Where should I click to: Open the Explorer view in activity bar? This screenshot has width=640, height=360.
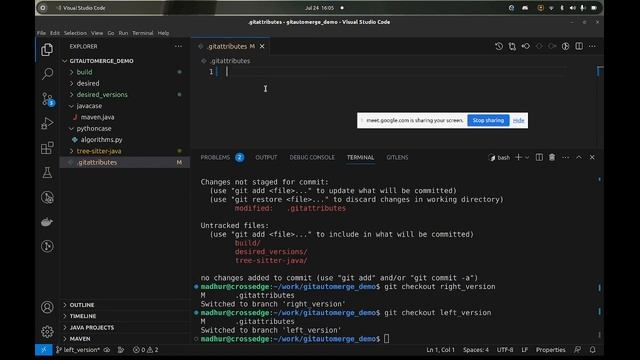point(47,50)
